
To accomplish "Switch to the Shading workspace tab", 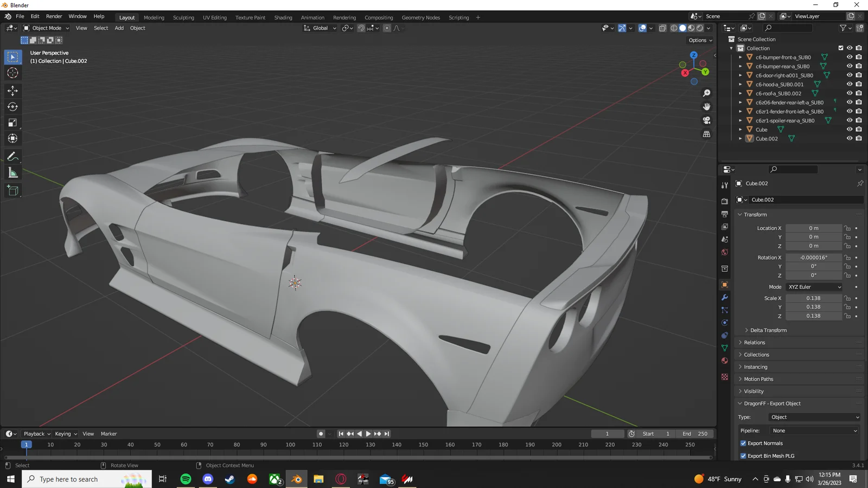I will (283, 17).
